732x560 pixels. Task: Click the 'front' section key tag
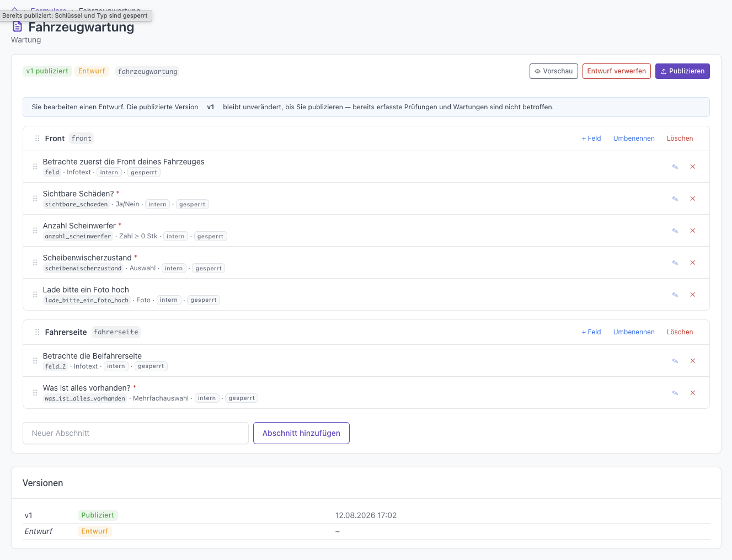coord(81,138)
